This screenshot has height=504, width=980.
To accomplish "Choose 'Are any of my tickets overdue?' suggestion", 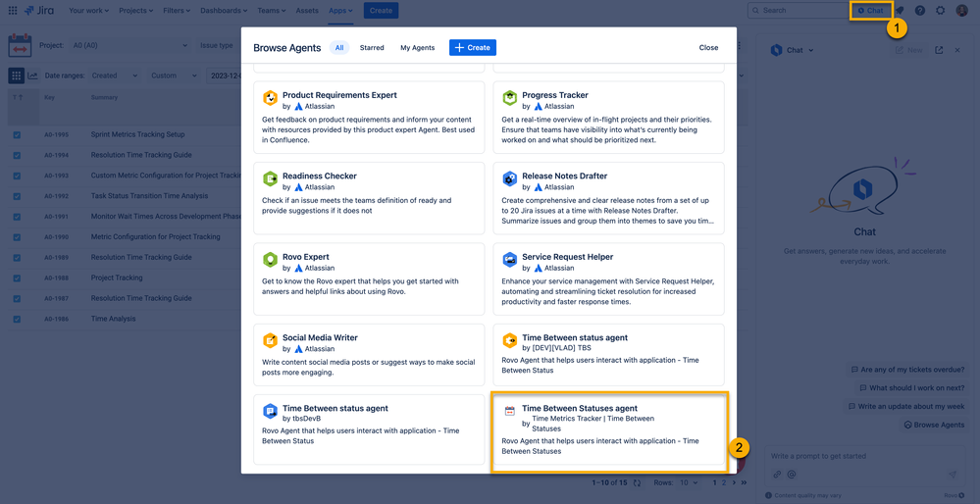I will (906, 370).
